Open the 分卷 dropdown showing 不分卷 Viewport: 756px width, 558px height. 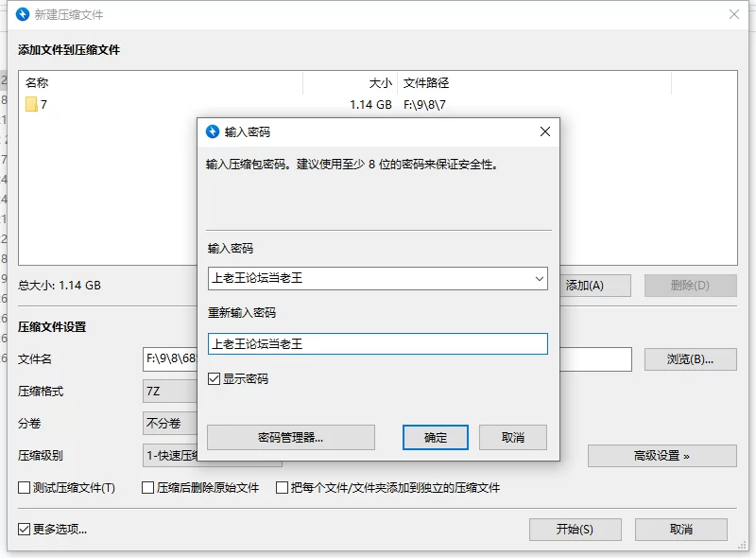click(170, 424)
